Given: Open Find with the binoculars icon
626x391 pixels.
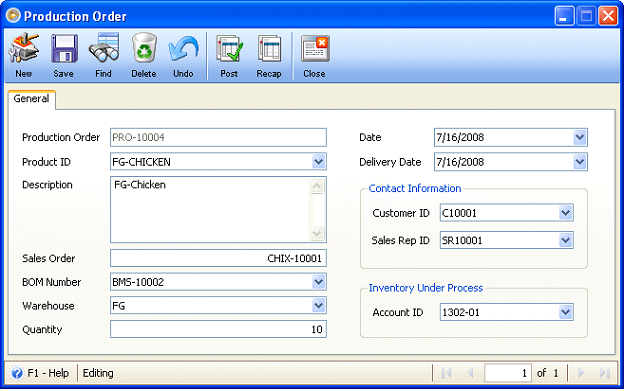Looking at the screenshot, I should pyautogui.click(x=103, y=55).
